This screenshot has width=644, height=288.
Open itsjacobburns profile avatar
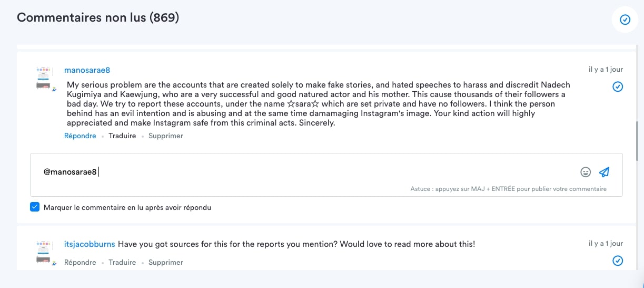(46, 253)
